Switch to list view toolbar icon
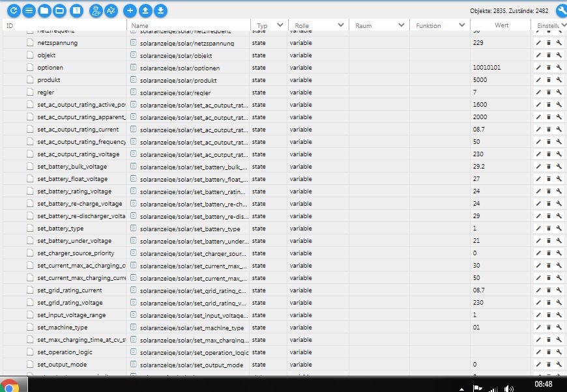Viewport: 567px width, 392px height. pos(29,10)
